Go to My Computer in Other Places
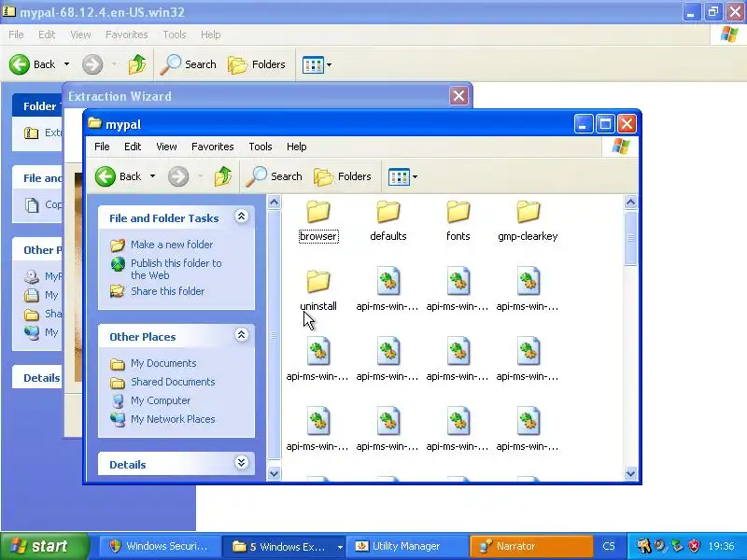Screen dimensions: 747x560 pyautogui.click(x=161, y=401)
